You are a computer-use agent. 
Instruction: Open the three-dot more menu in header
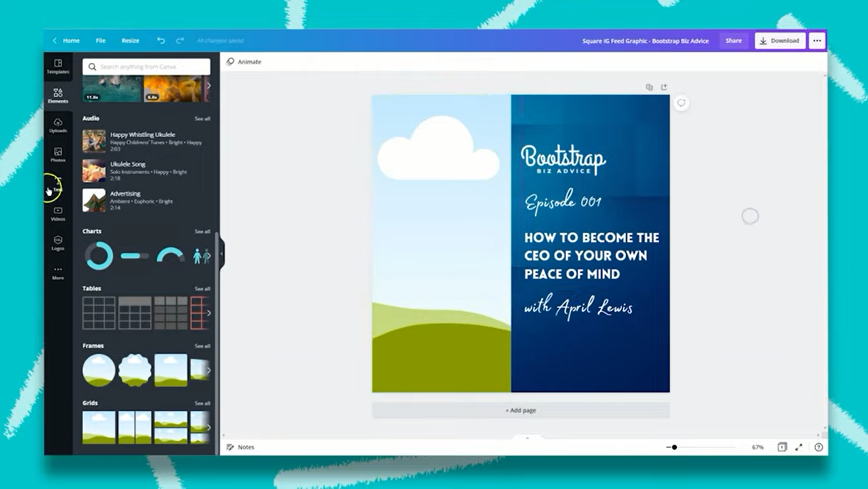(x=817, y=40)
